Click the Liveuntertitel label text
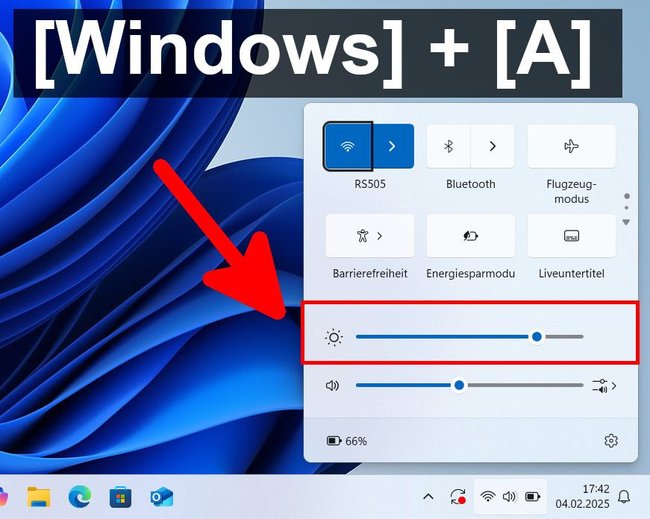 click(x=571, y=274)
